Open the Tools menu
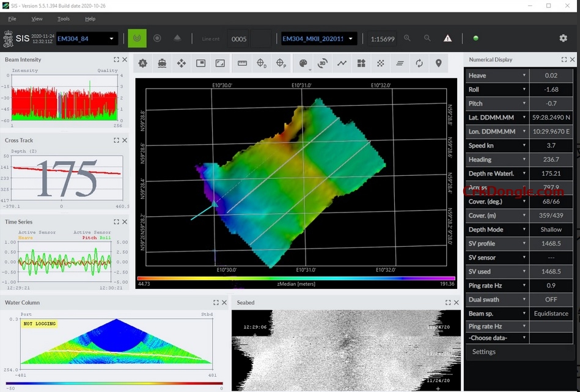580x392 pixels. pyautogui.click(x=63, y=18)
